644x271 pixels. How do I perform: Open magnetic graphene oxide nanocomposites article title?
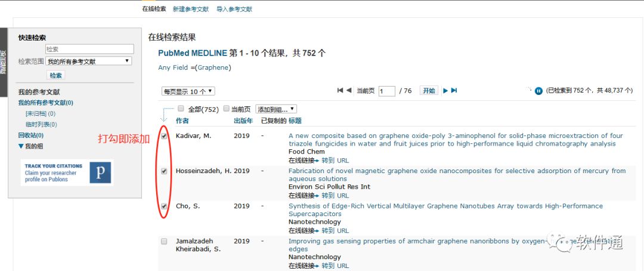[x=457, y=175]
